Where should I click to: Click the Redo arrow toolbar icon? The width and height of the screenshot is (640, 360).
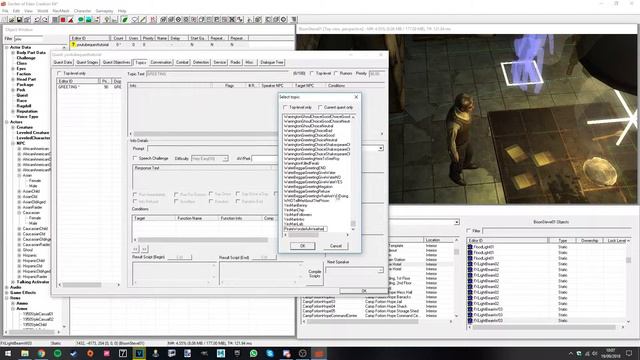pyautogui.click(x=45, y=20)
